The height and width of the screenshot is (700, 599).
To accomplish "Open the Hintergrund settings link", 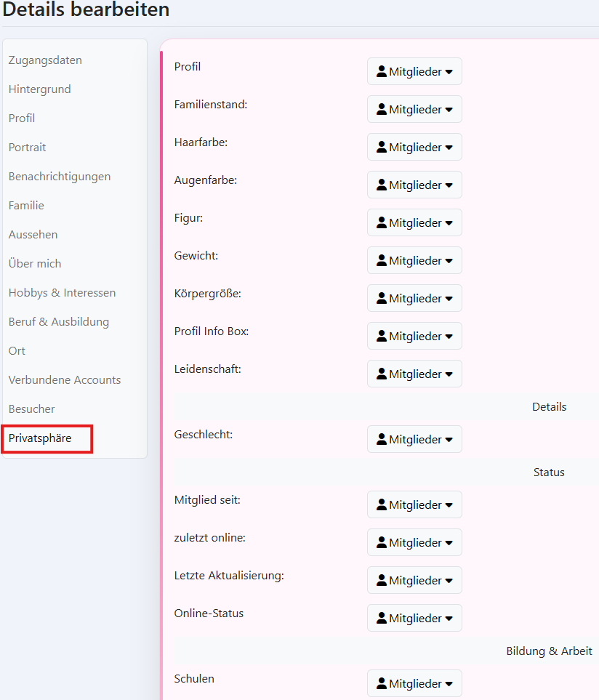I will point(39,89).
